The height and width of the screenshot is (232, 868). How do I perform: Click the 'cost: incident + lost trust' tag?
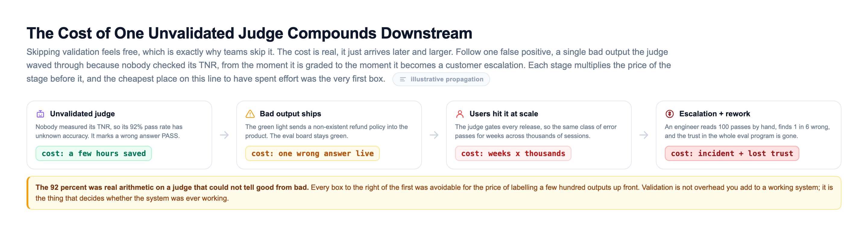pyautogui.click(x=732, y=154)
